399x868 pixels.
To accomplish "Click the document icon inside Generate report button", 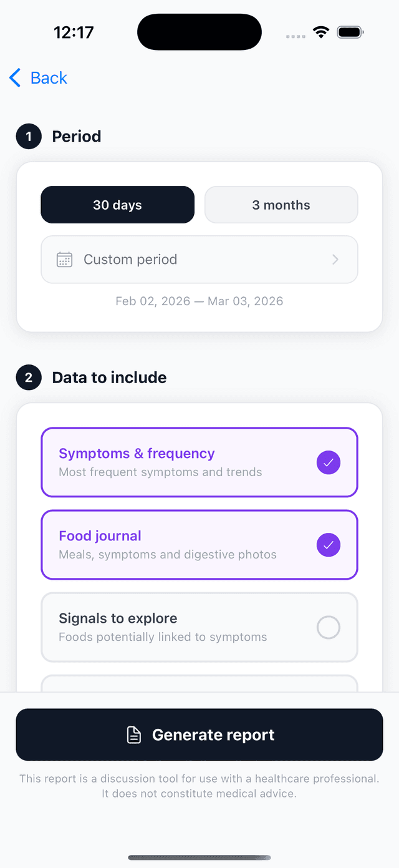I will point(133,734).
